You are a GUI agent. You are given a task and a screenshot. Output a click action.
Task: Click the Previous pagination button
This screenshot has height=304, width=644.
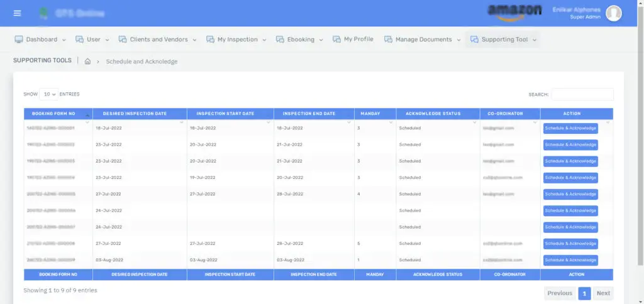559,293
